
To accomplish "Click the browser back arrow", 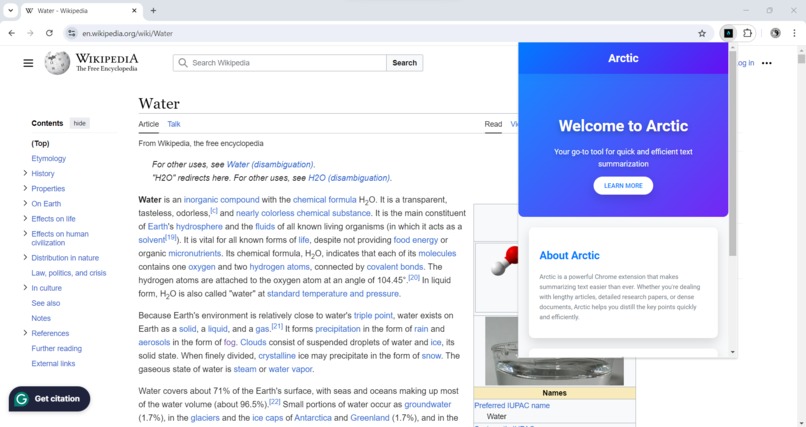I will tap(11, 33).
